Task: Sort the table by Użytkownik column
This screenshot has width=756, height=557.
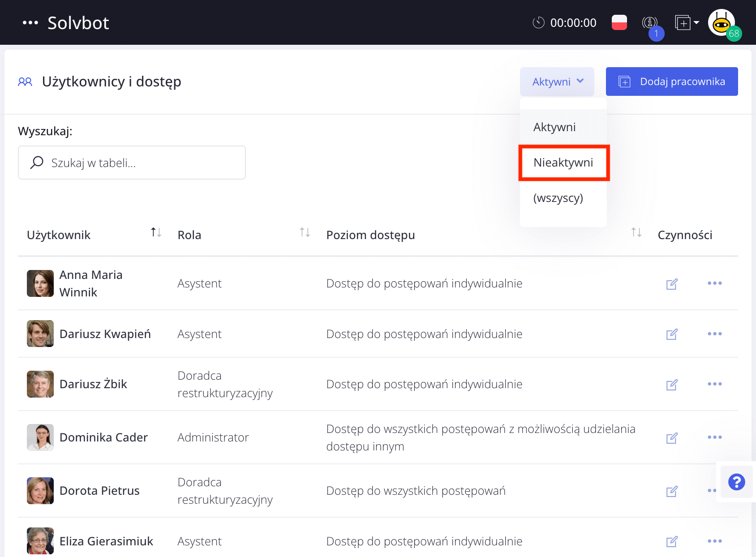Action: 156,232
